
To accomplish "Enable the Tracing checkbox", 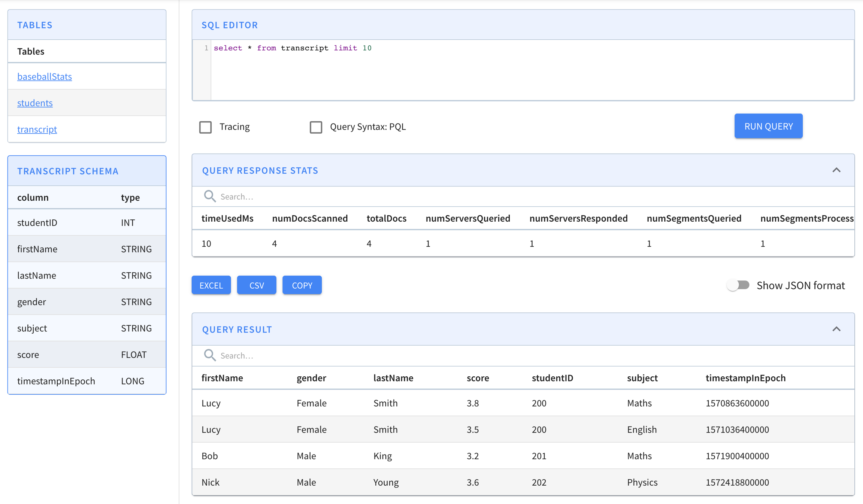I will 205,127.
